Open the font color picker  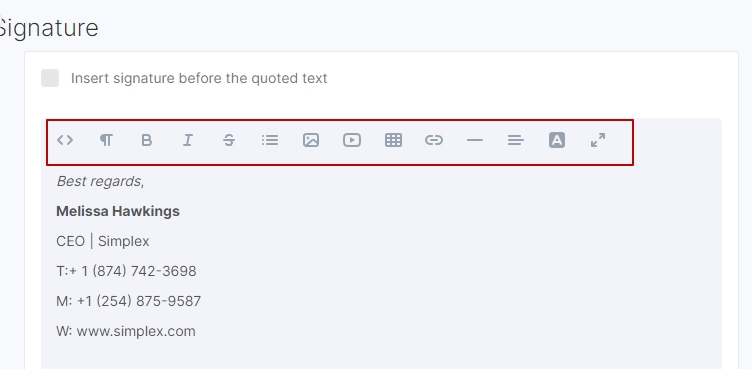pyautogui.click(x=557, y=140)
